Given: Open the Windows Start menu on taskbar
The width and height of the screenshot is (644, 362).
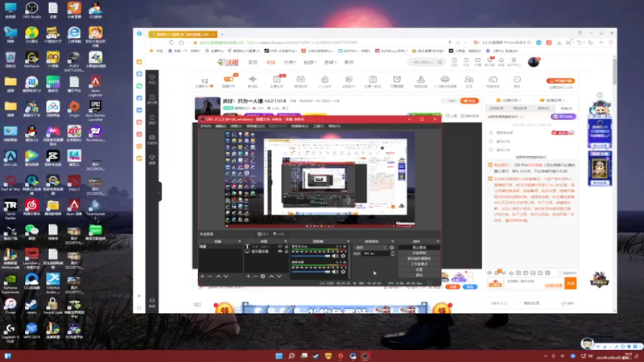Looking at the screenshot, I should [279, 356].
